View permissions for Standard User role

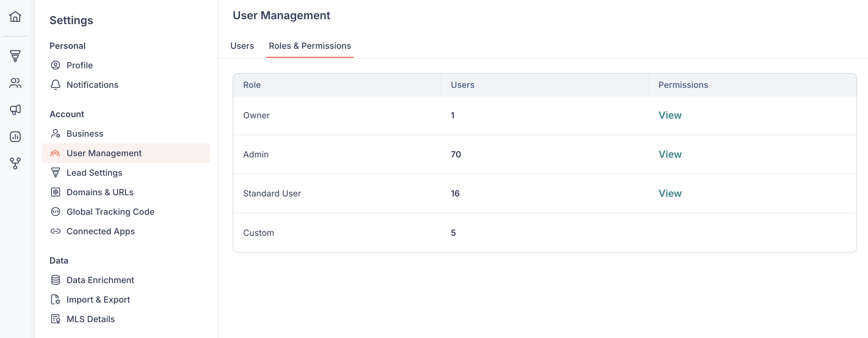pos(670,194)
